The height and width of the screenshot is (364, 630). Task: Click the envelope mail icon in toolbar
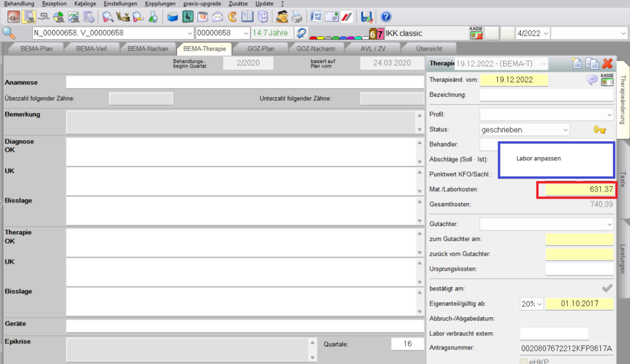tap(217, 16)
